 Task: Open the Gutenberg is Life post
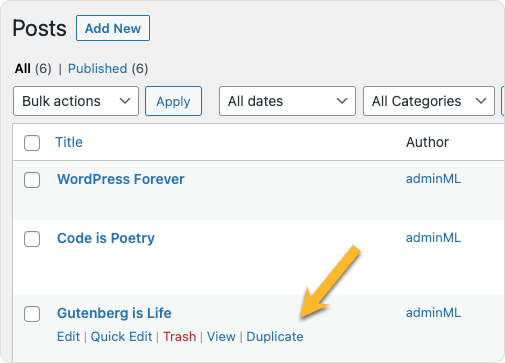click(x=114, y=313)
